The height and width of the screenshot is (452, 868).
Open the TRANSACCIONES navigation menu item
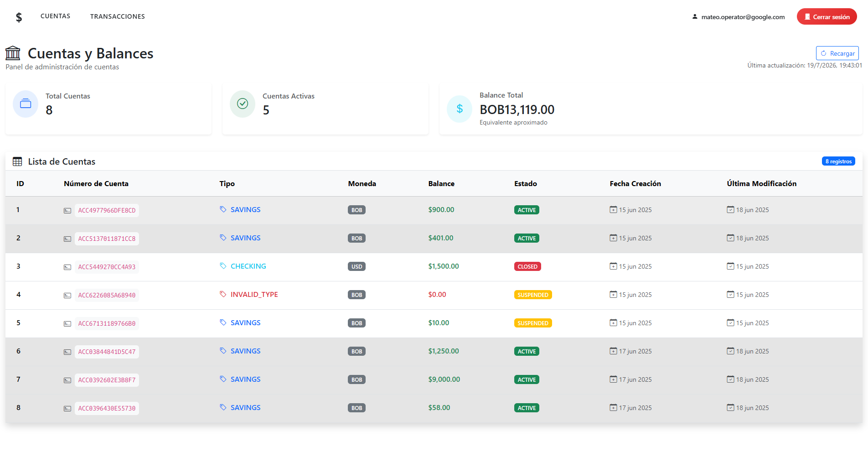[x=118, y=16]
